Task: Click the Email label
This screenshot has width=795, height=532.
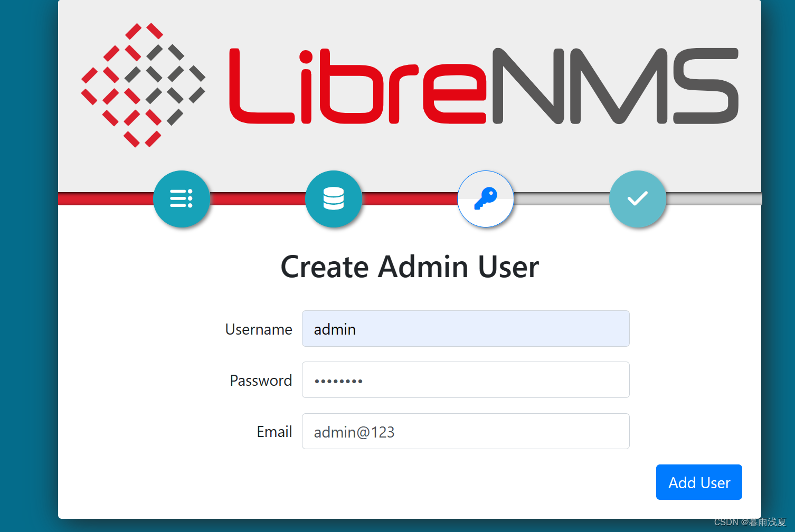Action: (x=275, y=432)
